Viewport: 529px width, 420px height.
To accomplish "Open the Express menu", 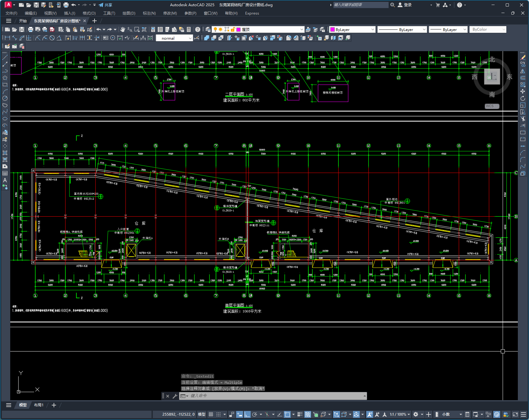I will [252, 13].
